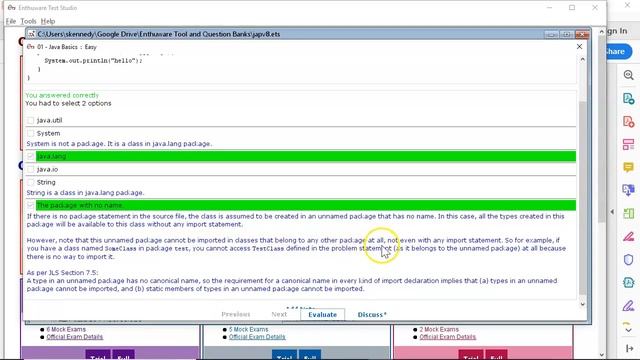Click the '2 Mock Exams' bullet text
Viewport: 640px width, 360px height.
(x=439, y=329)
